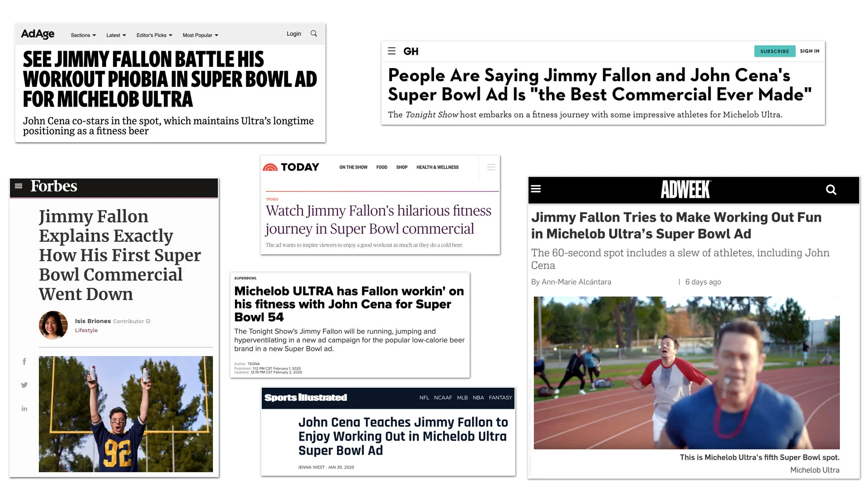
Task: Open FANTASY in Sports Illustrated nav
Action: point(500,398)
